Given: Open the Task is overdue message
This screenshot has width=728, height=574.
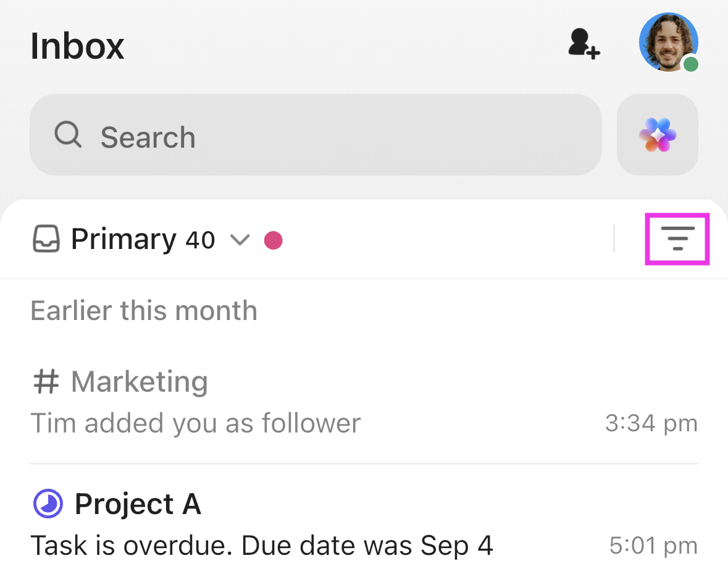Looking at the screenshot, I should pyautogui.click(x=262, y=546).
